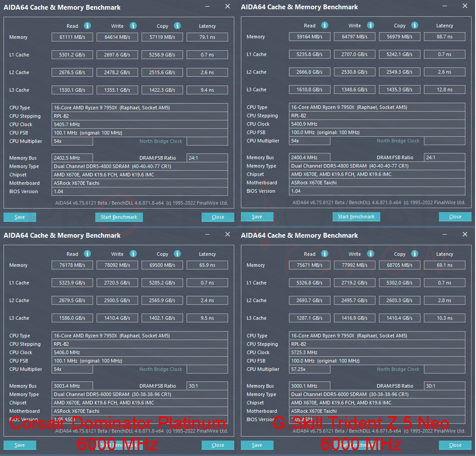The height and width of the screenshot is (456, 476).
Task: Click Read info icon in 61111 MB/s window
Action: (x=87, y=26)
